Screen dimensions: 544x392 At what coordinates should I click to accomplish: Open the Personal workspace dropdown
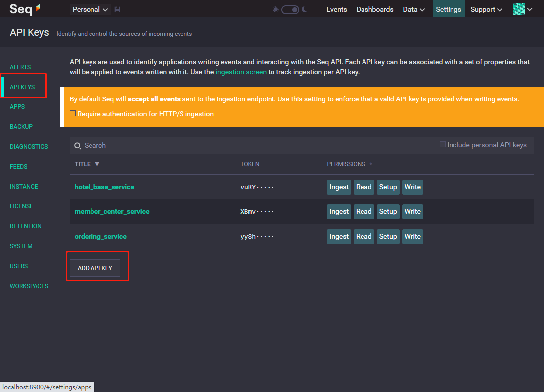point(90,10)
